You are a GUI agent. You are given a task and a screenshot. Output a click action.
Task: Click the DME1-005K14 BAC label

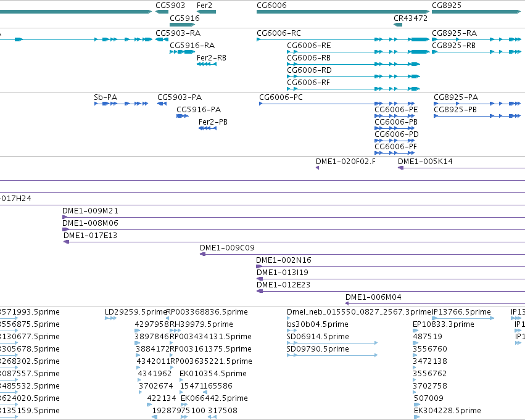(x=425, y=162)
